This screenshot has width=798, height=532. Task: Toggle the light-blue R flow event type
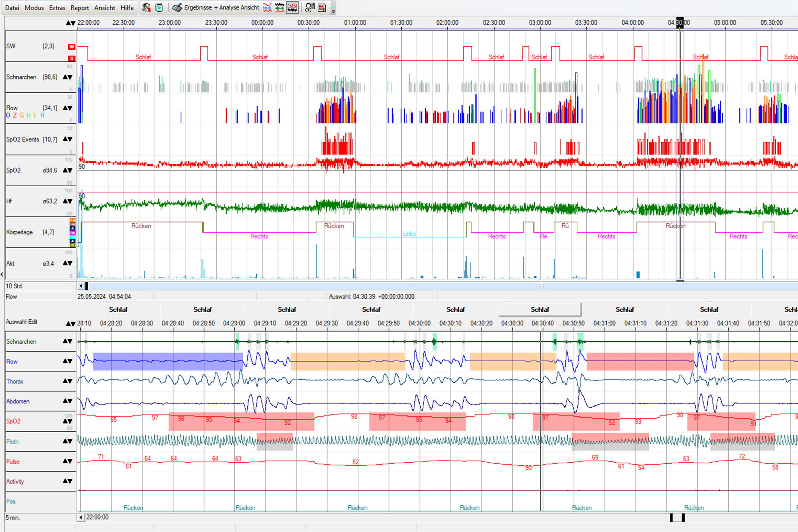click(42, 115)
